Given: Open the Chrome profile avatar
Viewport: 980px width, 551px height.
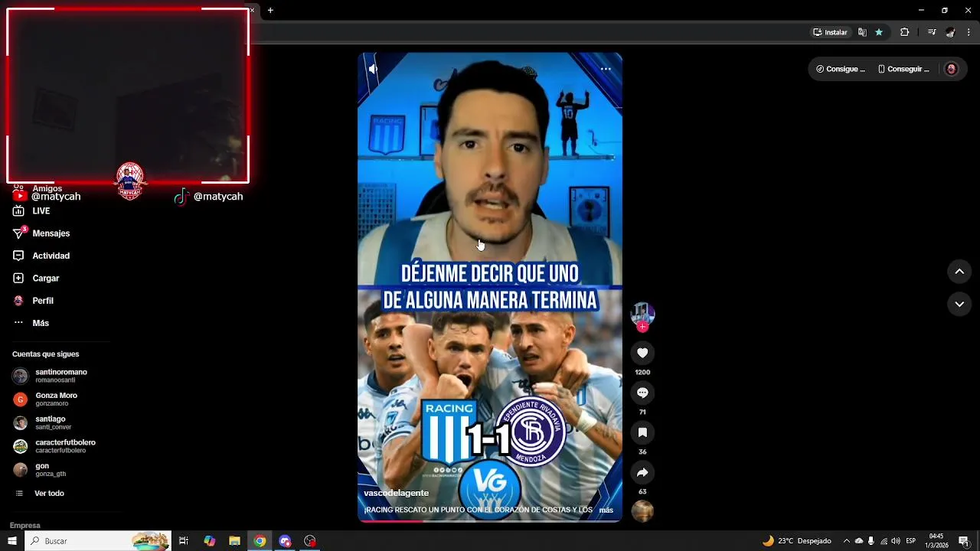Looking at the screenshot, I should tap(950, 32).
